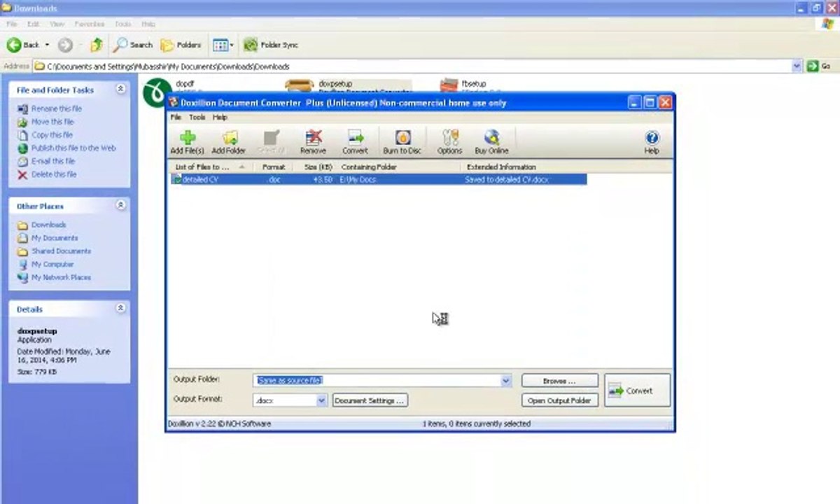Click large Convert button at bottom right

click(638, 391)
